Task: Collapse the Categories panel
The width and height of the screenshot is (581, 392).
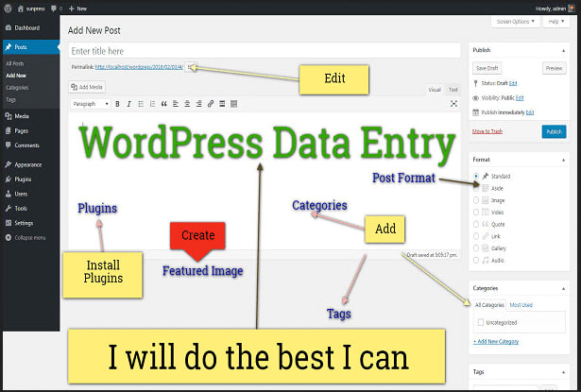Action: [x=563, y=288]
